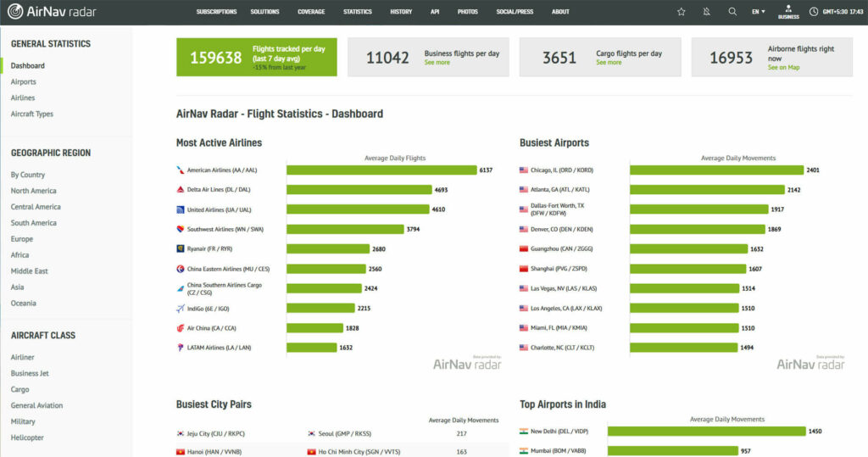868x457 pixels.
Task: Click the American Airlines logo icon
Action: pyautogui.click(x=181, y=170)
